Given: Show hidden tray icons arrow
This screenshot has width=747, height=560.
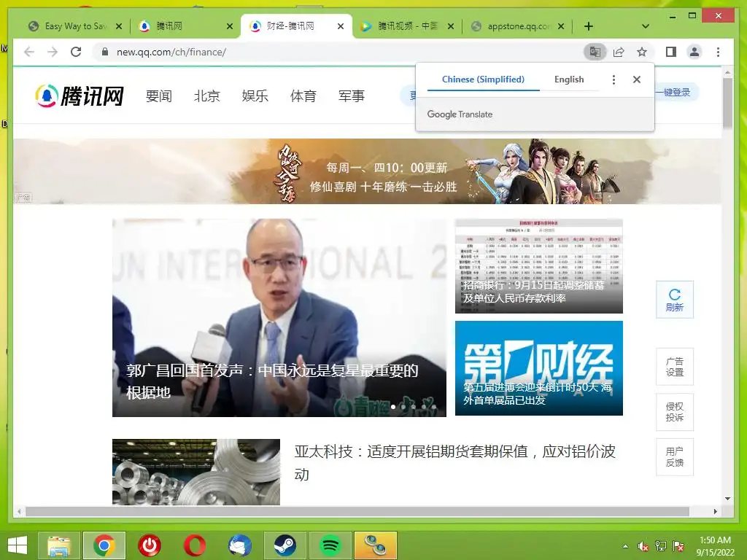Looking at the screenshot, I should [625, 546].
